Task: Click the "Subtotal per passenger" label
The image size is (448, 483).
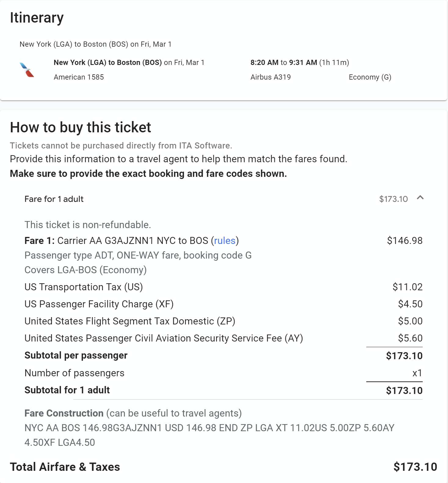Action: 76,356
